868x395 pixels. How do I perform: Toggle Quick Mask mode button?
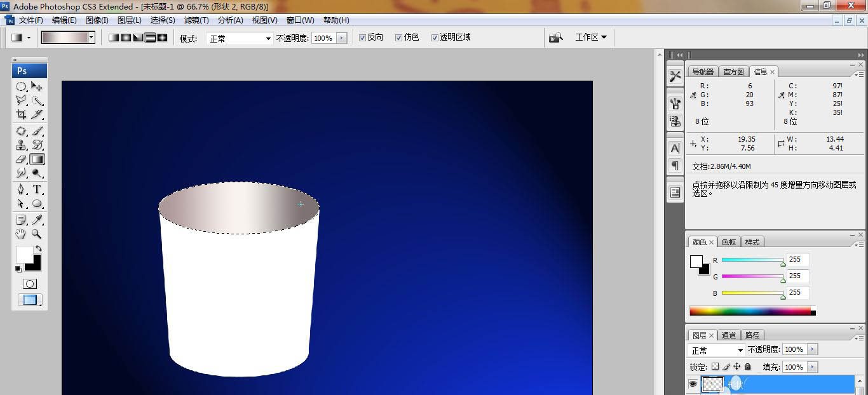(x=29, y=284)
